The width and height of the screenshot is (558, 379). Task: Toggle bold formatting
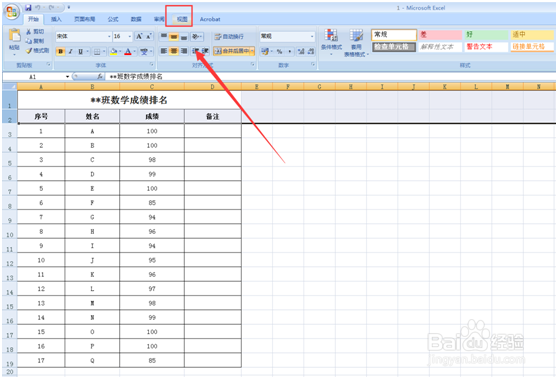pos(60,52)
